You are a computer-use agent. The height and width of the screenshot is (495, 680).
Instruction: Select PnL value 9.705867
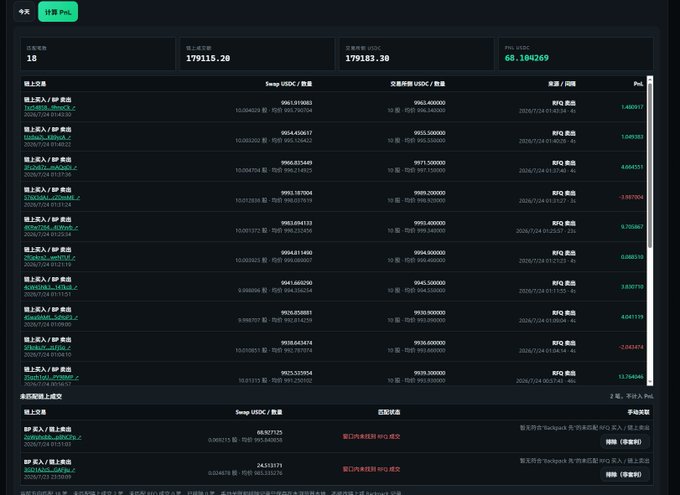tap(632, 226)
